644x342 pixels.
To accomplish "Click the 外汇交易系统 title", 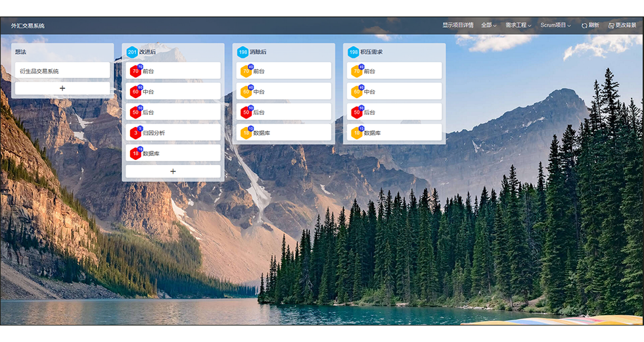I will coord(28,26).
